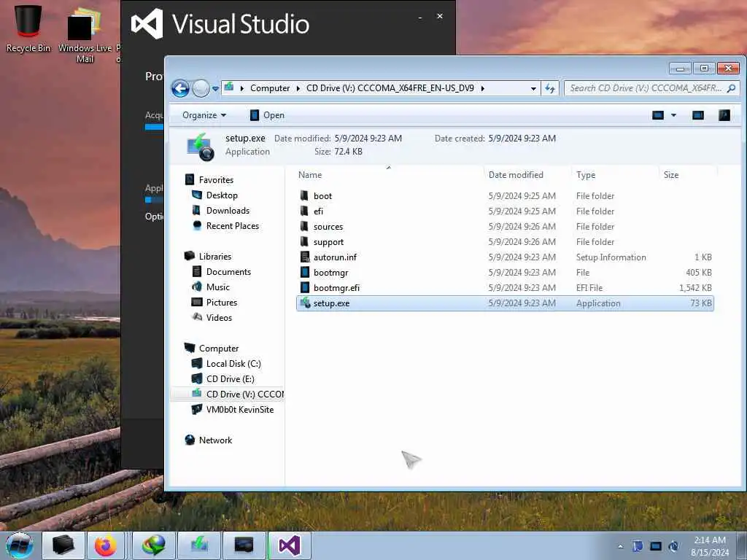
Task: Open Downloads in the Favorites list
Action: [x=228, y=211]
